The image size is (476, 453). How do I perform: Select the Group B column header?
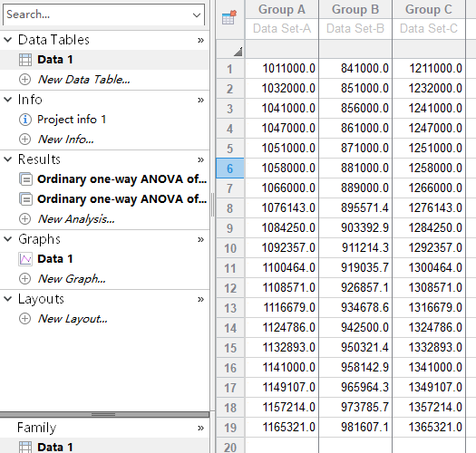pyautogui.click(x=355, y=9)
